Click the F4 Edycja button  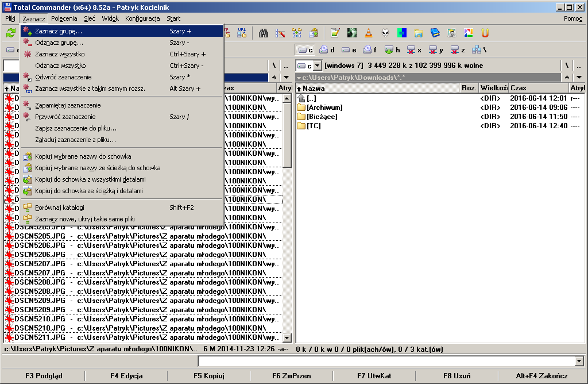coord(126,376)
